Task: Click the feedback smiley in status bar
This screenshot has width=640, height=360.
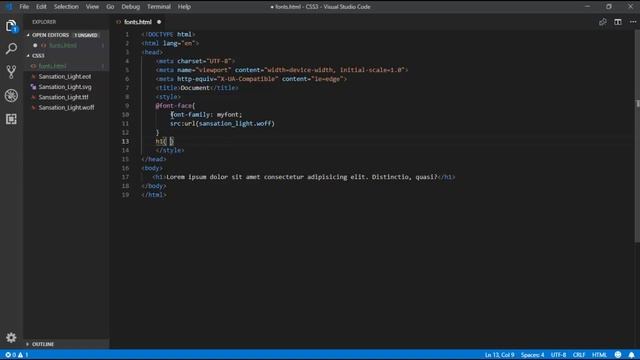Action: (x=618, y=355)
